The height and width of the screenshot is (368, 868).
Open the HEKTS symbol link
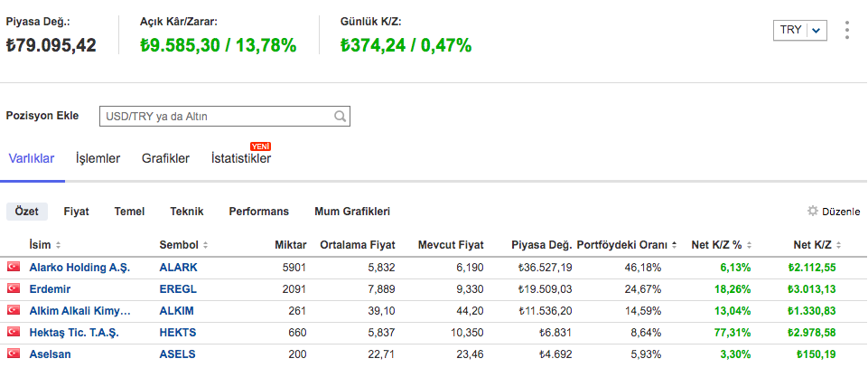pyautogui.click(x=178, y=333)
